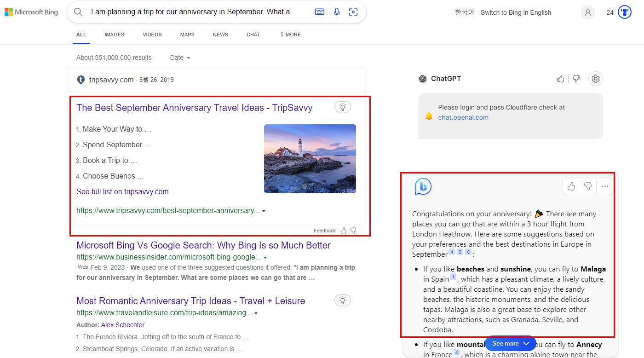Viewport: 644px width, 358px height.
Task: Switch to the NEWS tab
Action: point(220,35)
